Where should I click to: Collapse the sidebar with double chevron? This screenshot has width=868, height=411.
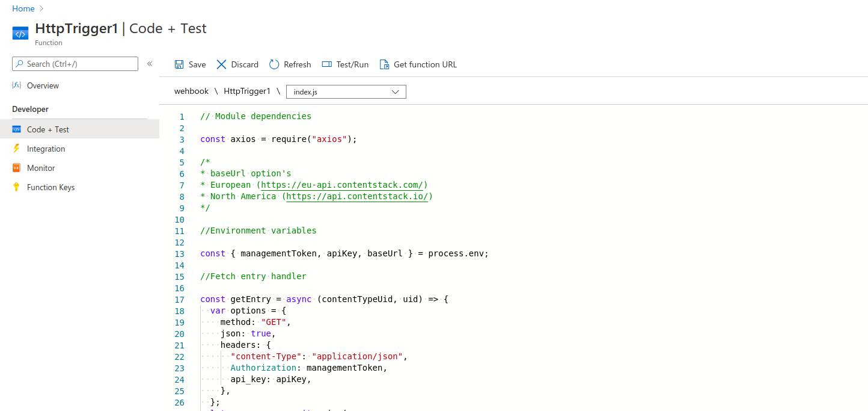point(150,64)
